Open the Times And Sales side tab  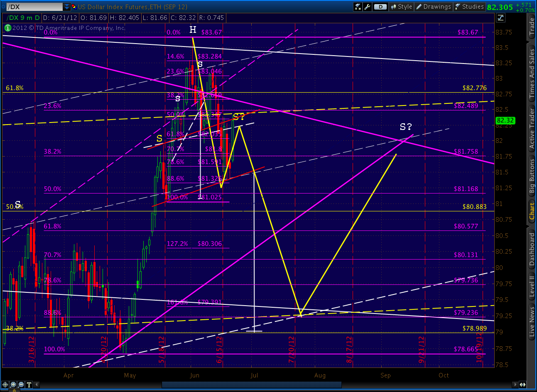(532, 73)
